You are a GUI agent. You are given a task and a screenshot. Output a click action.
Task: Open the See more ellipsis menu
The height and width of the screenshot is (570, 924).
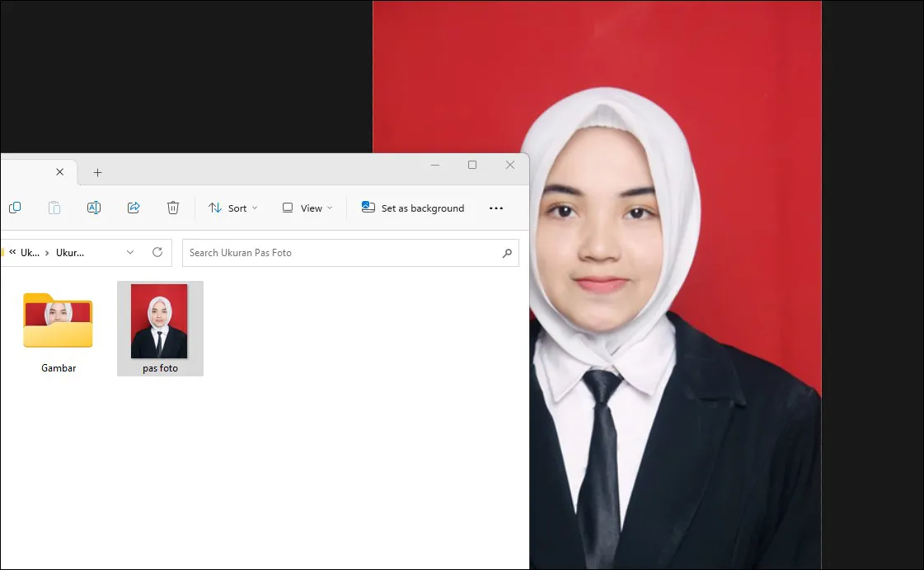point(496,208)
